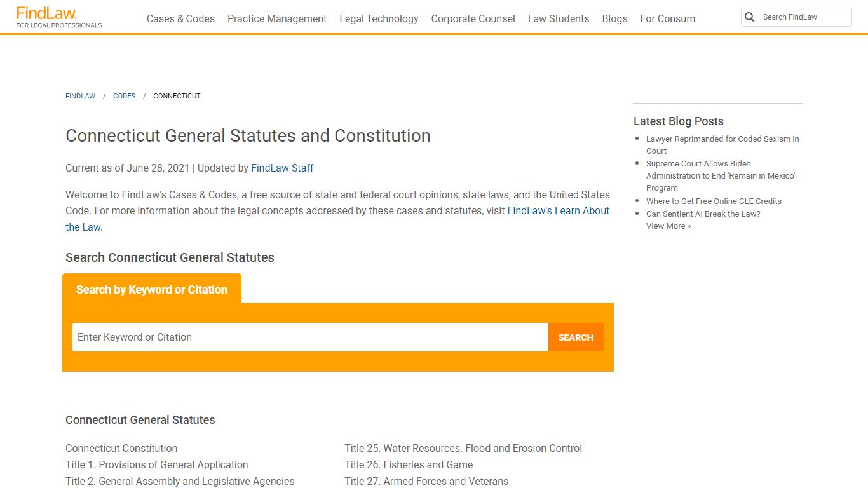Click the Latest Blog Posts heading
The image size is (868, 488).
point(679,121)
